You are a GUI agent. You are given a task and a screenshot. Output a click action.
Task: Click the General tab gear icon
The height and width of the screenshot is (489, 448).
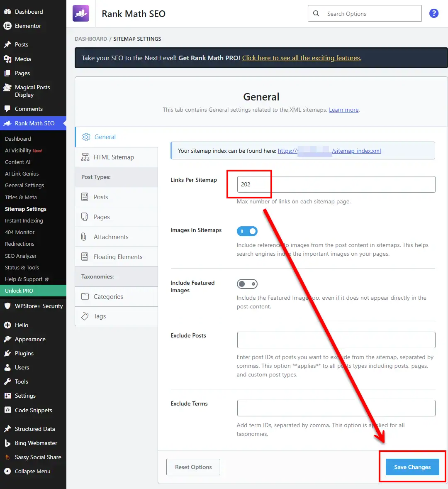[86, 137]
